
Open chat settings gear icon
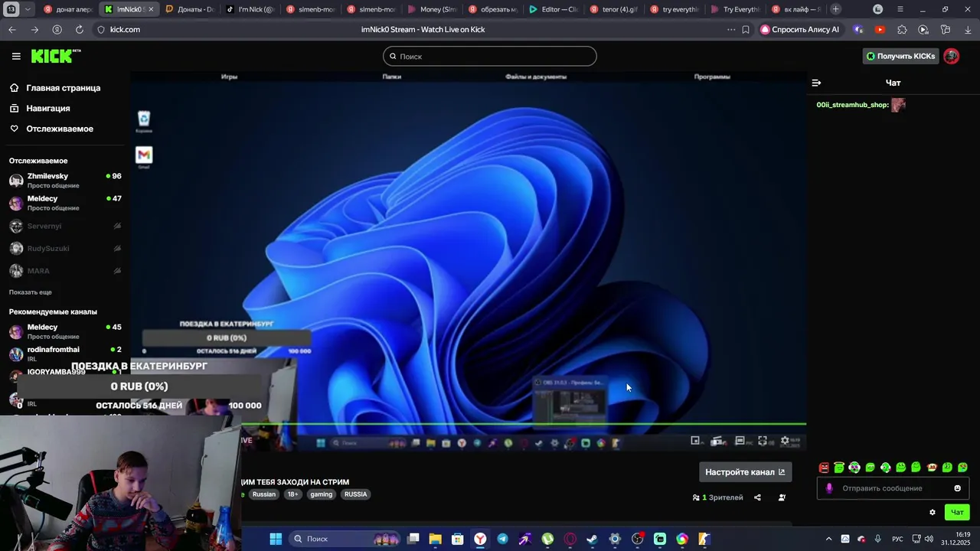[933, 513]
